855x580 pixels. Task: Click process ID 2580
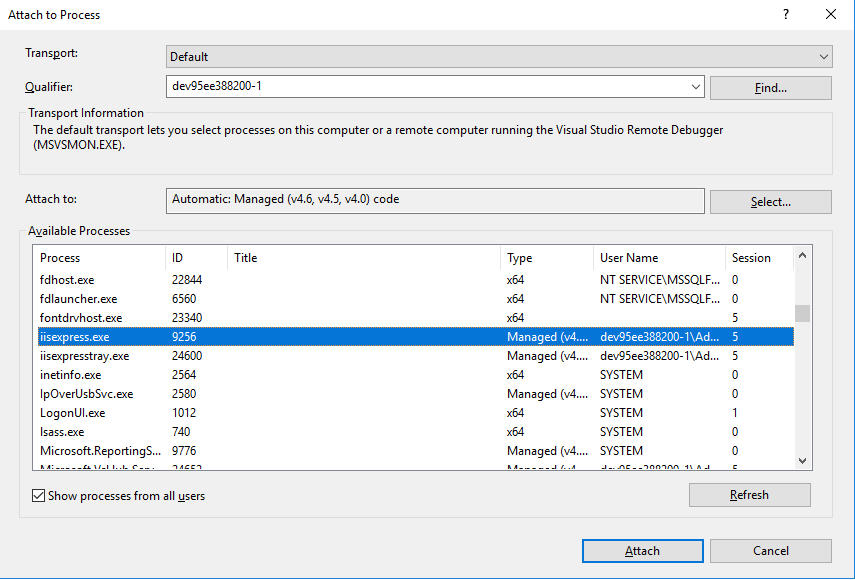pos(184,394)
